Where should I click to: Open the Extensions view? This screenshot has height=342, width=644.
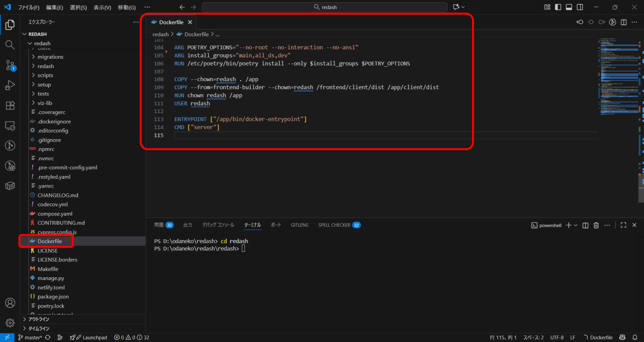click(x=10, y=105)
